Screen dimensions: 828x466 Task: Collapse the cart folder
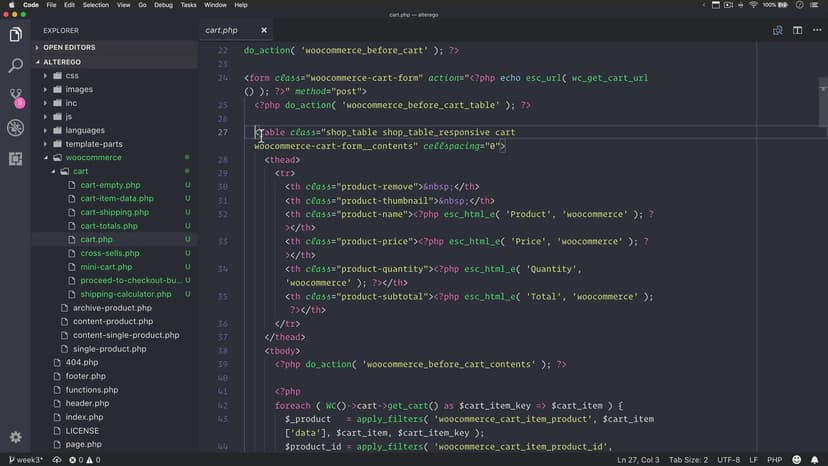click(x=80, y=171)
